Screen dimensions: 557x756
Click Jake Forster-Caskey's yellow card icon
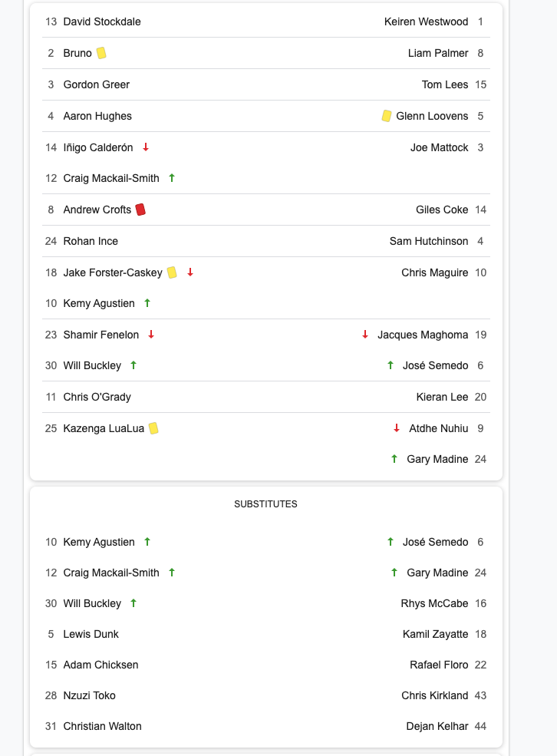(x=172, y=272)
